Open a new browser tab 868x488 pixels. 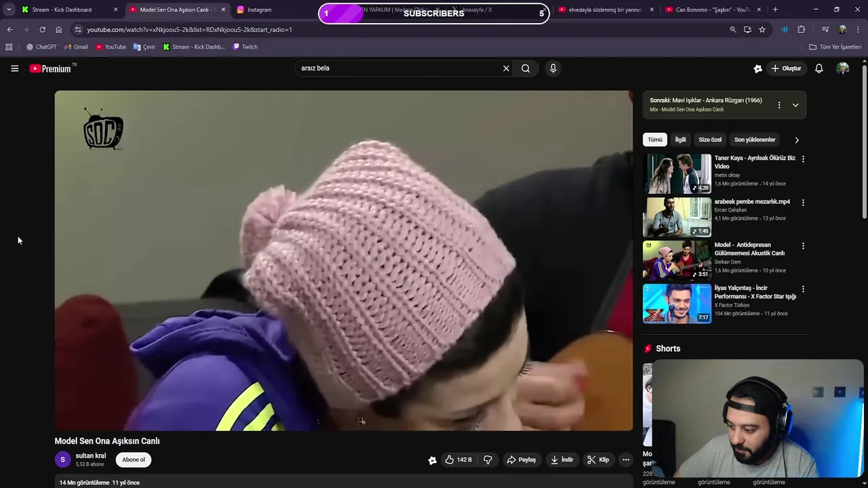(x=775, y=9)
